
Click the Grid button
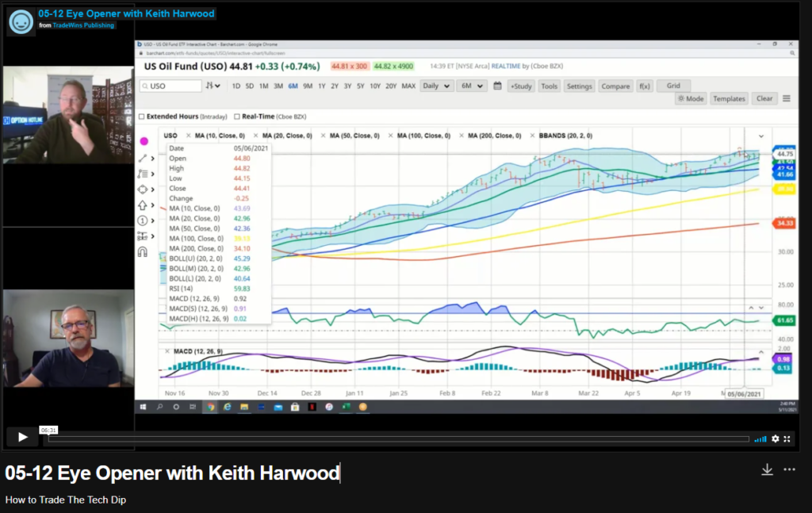coord(673,86)
